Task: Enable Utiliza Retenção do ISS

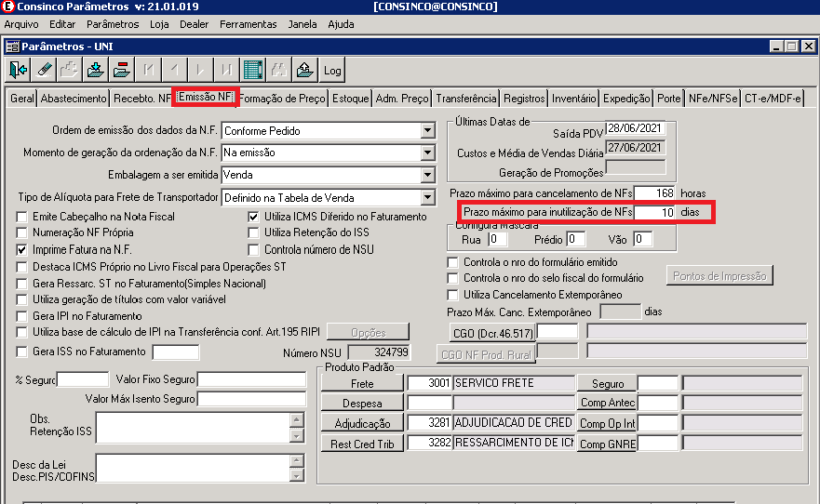Action: (254, 232)
